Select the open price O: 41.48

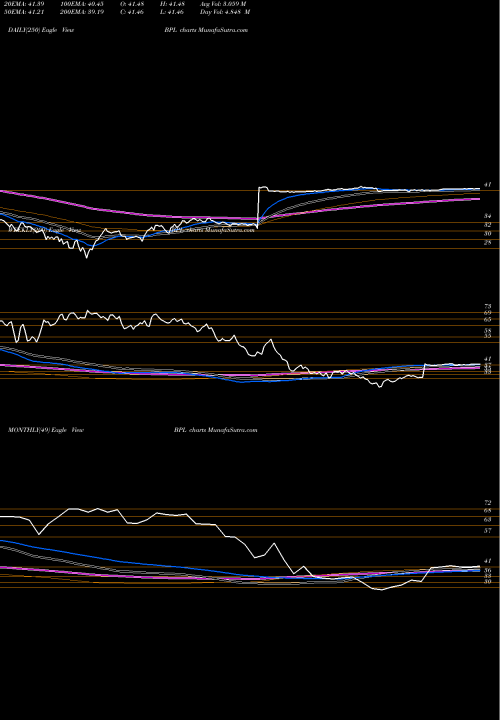(134, 4)
